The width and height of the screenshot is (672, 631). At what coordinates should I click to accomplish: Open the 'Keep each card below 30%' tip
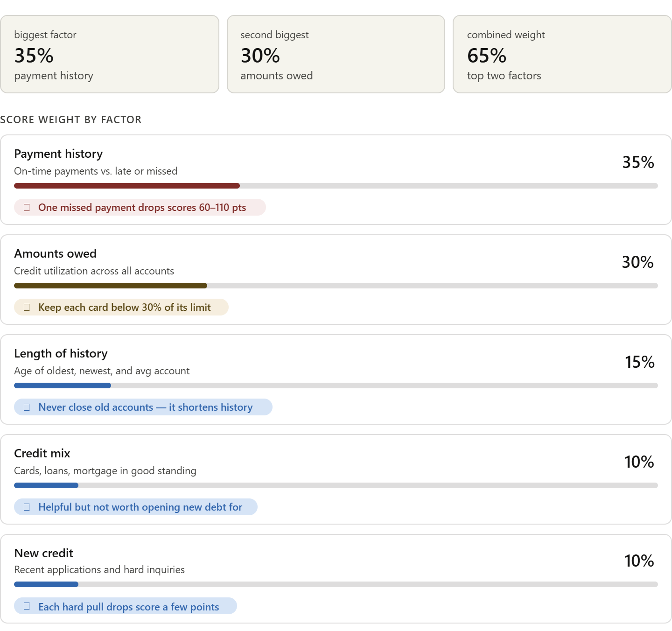pyautogui.click(x=121, y=307)
